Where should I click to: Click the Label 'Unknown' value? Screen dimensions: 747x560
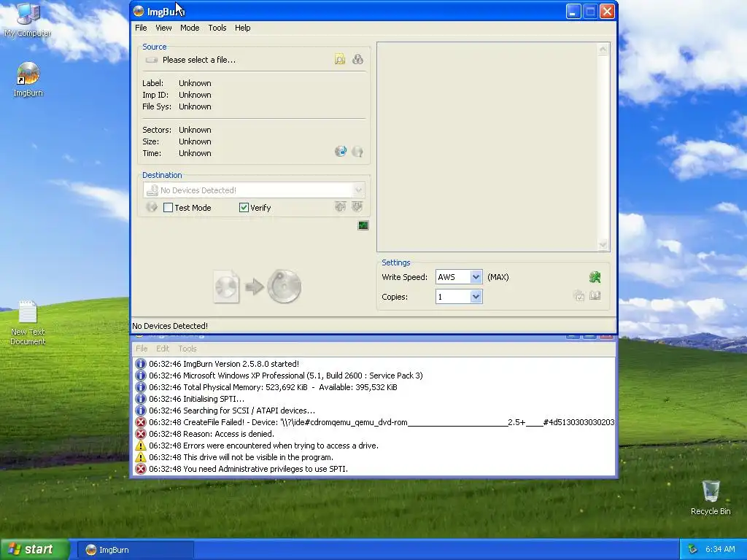[x=195, y=83]
